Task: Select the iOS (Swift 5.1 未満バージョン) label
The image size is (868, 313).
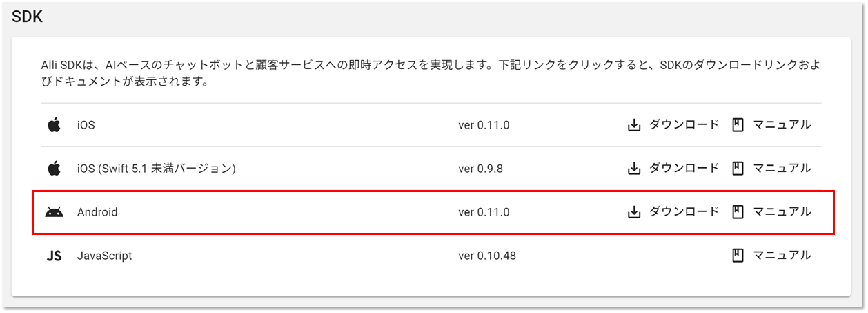Action: (157, 168)
